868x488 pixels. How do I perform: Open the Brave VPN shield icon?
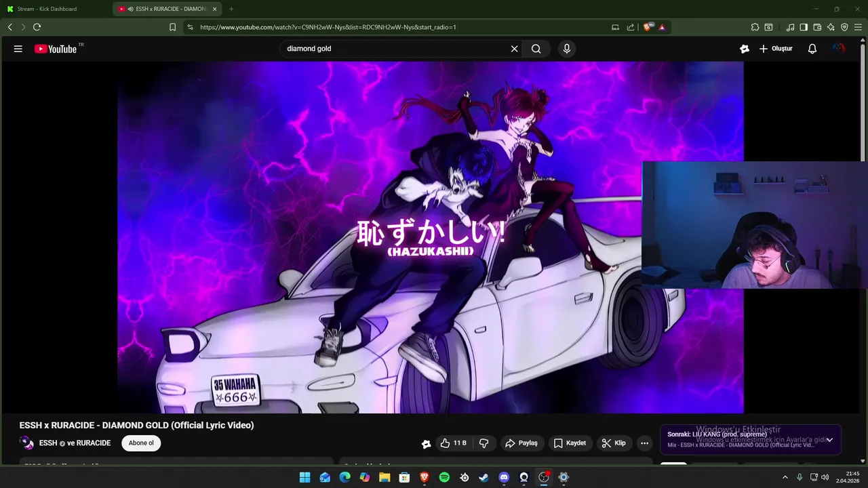[844, 27]
